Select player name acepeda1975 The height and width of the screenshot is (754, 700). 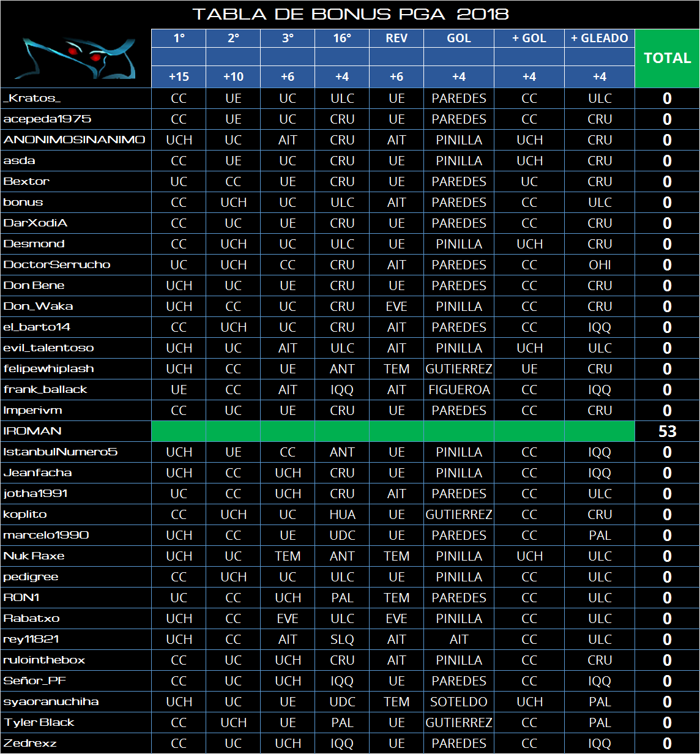click(47, 119)
